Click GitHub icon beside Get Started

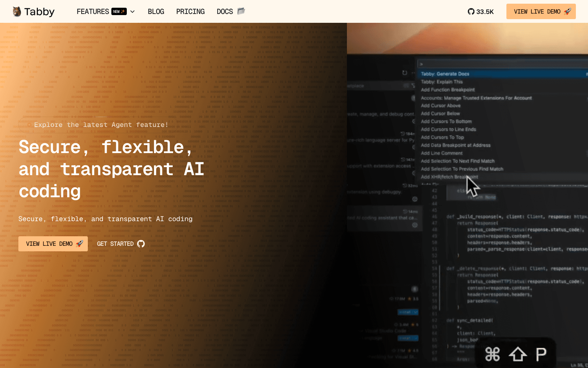(141, 244)
